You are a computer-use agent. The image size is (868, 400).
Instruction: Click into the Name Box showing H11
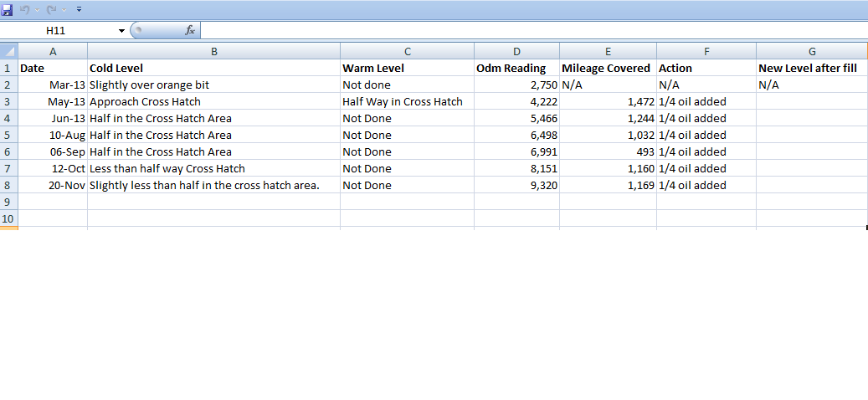coord(58,31)
